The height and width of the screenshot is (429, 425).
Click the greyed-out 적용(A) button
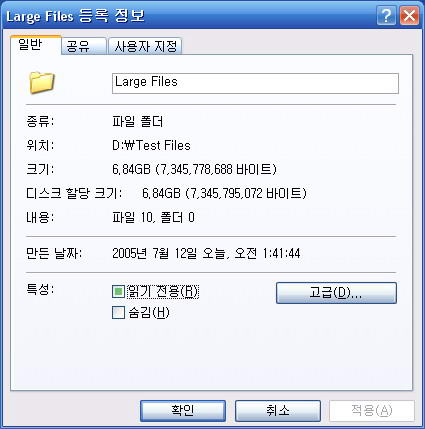point(372,411)
